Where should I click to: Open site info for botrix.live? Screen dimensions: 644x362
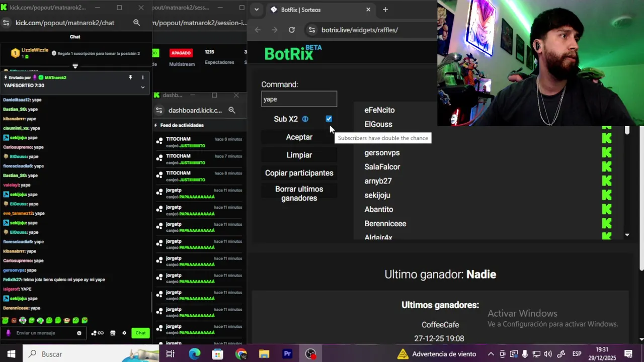pyautogui.click(x=311, y=30)
